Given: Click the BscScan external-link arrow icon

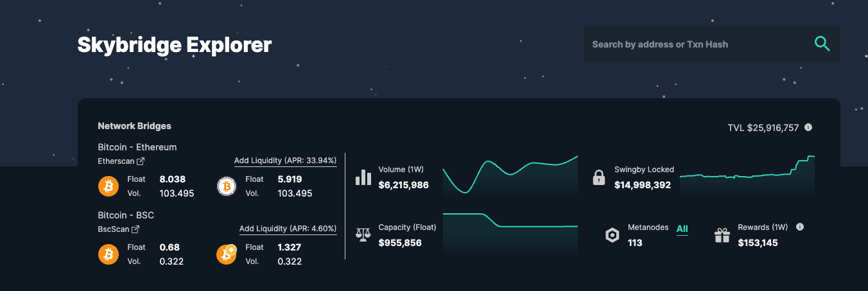Looking at the screenshot, I should [x=135, y=229].
